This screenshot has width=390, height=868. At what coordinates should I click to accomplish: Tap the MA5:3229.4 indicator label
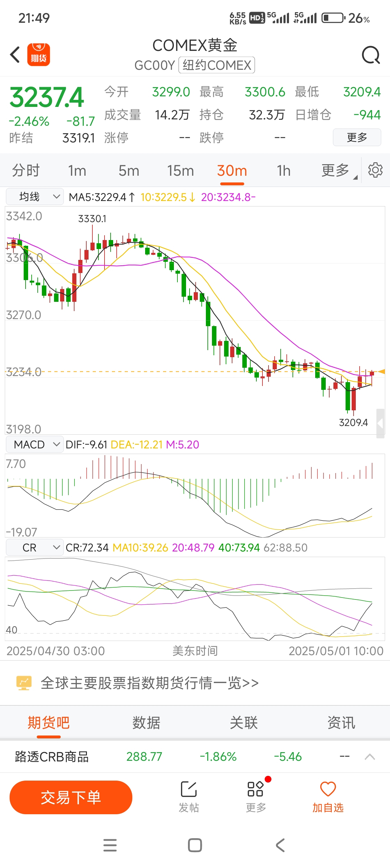(102, 197)
